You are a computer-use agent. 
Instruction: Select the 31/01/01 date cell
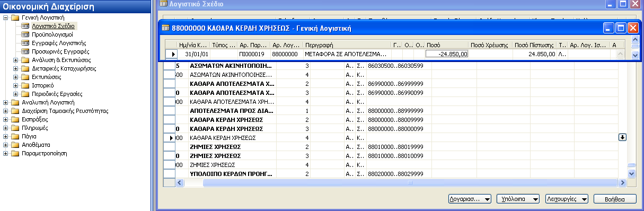point(194,54)
